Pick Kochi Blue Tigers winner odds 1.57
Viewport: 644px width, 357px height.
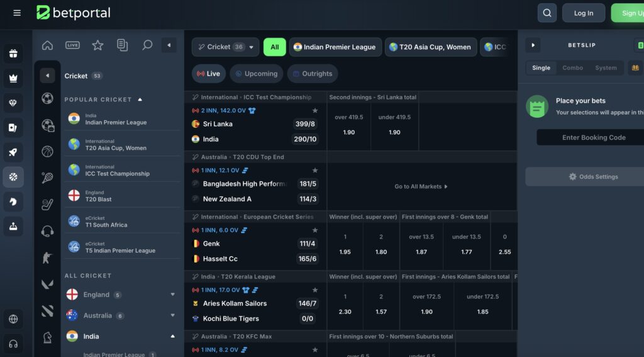[x=381, y=304]
